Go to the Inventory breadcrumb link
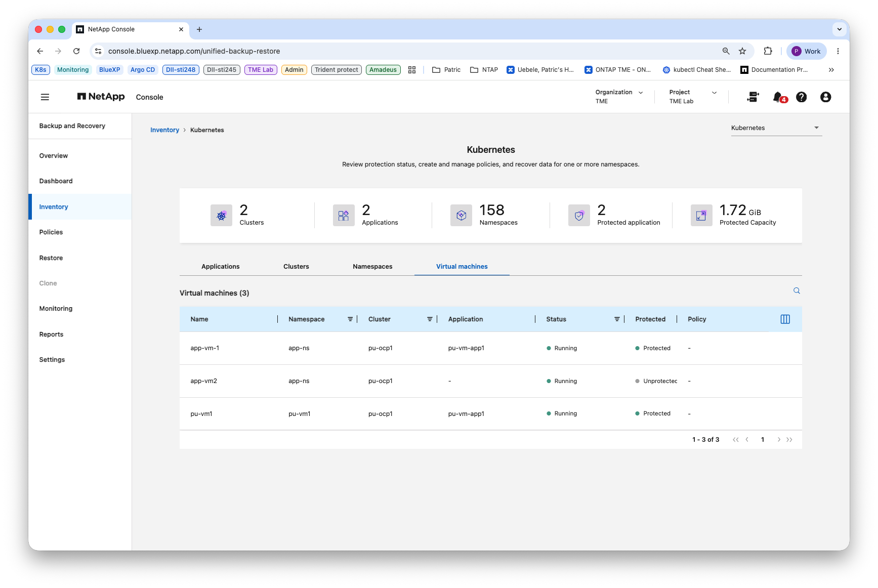Screen dimensions: 878x588 pos(164,130)
